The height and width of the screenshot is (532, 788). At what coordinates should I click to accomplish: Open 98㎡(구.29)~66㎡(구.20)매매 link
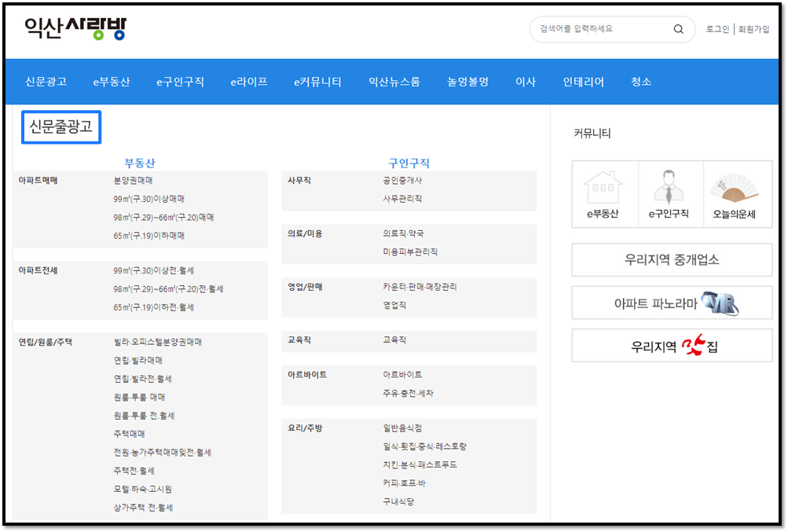(163, 217)
